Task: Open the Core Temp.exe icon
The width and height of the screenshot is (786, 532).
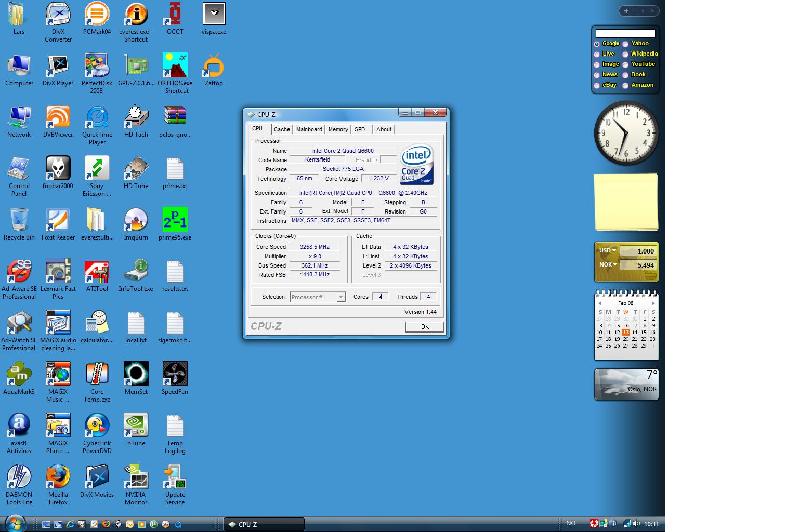Action: (x=97, y=375)
